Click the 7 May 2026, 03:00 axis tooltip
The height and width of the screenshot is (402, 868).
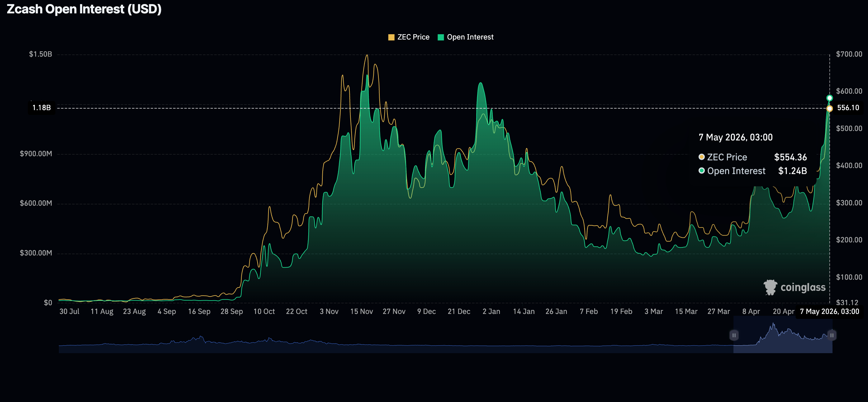829,311
